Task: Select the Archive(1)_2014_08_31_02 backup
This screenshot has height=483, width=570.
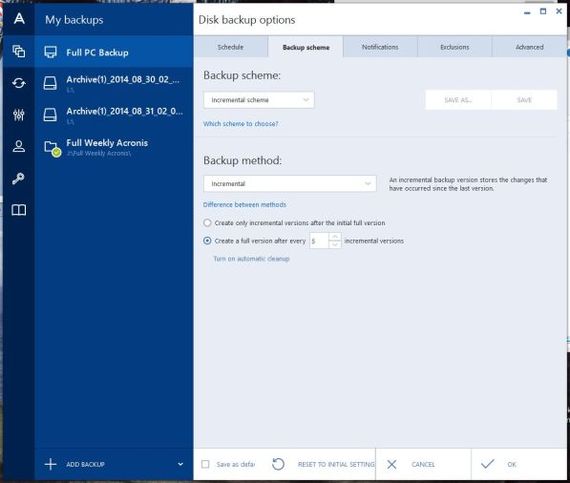Action: pos(114,115)
